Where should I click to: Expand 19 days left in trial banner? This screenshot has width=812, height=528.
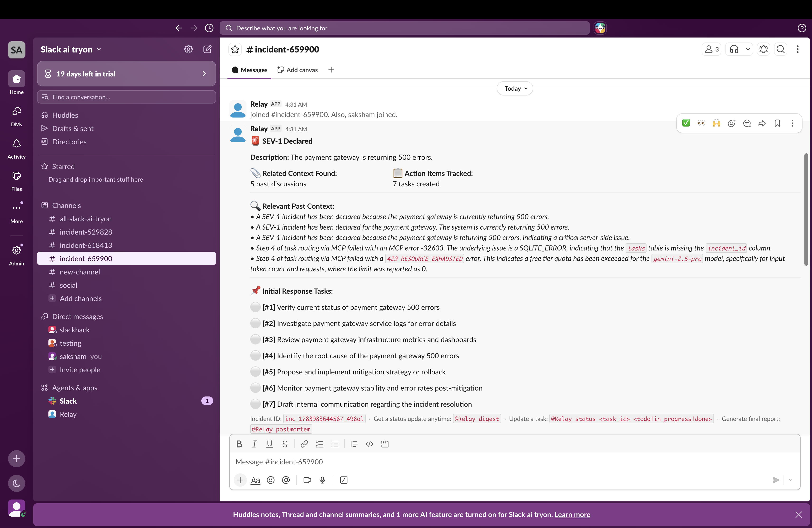click(x=126, y=74)
